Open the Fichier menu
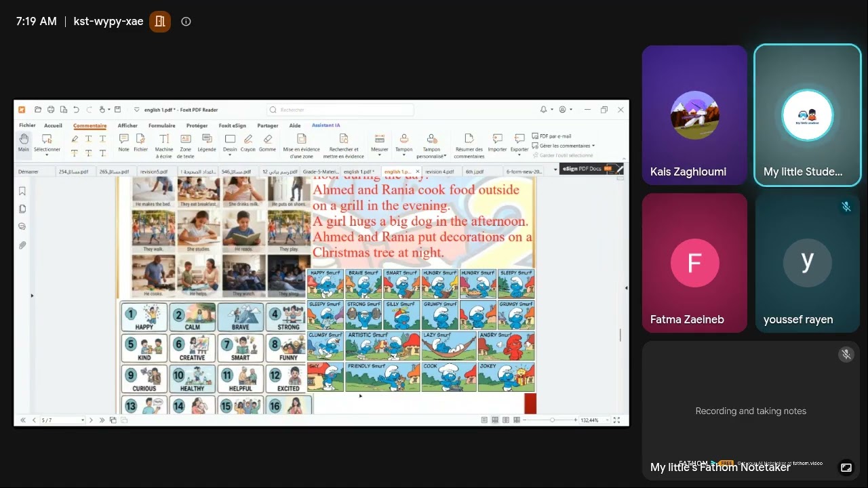 tap(27, 125)
